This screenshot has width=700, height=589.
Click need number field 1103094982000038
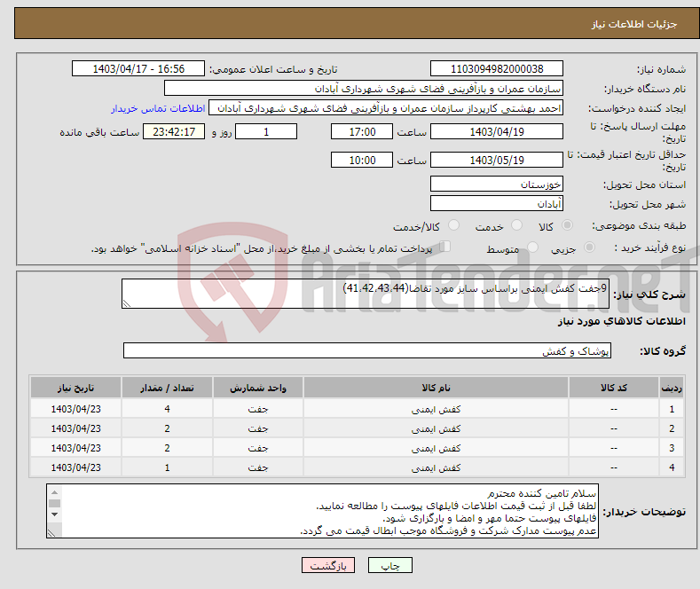[497, 68]
